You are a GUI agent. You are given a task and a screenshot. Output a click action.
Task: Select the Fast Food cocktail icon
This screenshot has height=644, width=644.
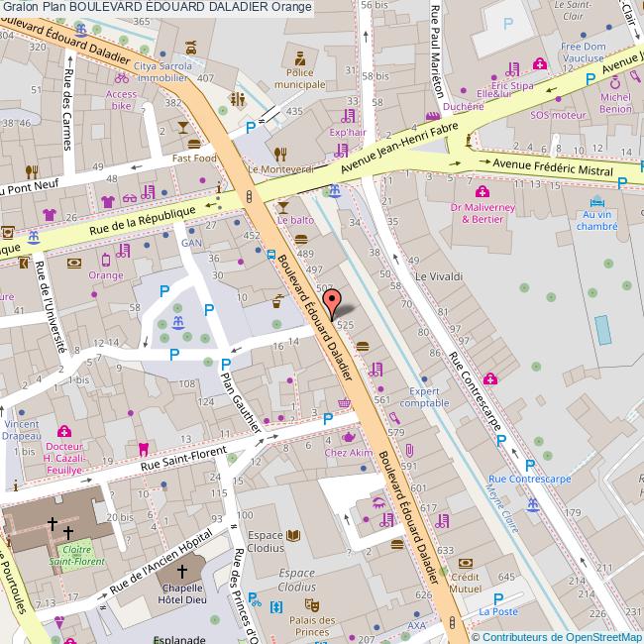click(x=182, y=128)
